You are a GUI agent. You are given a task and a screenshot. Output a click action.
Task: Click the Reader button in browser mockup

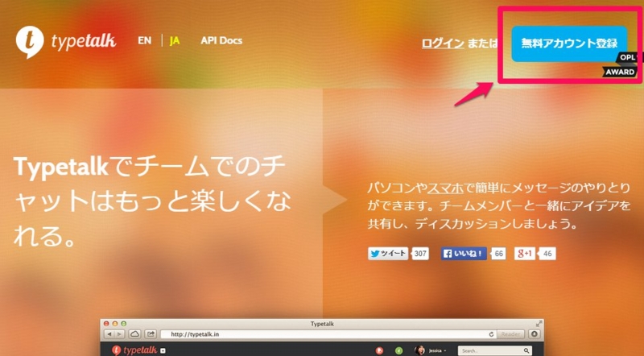point(510,334)
